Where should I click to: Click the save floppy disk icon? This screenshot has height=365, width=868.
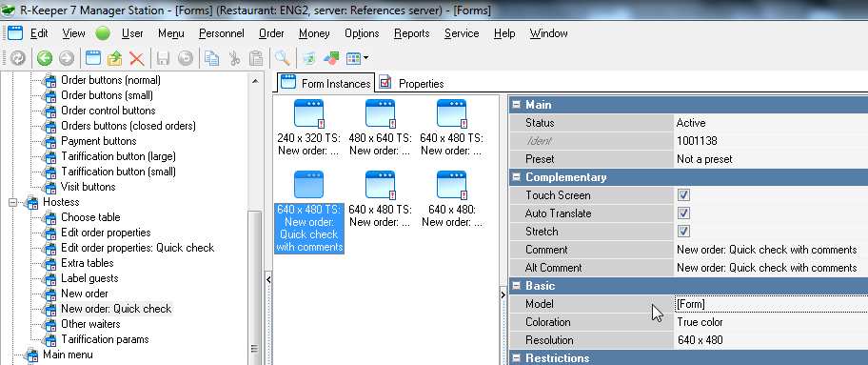pyautogui.click(x=164, y=58)
